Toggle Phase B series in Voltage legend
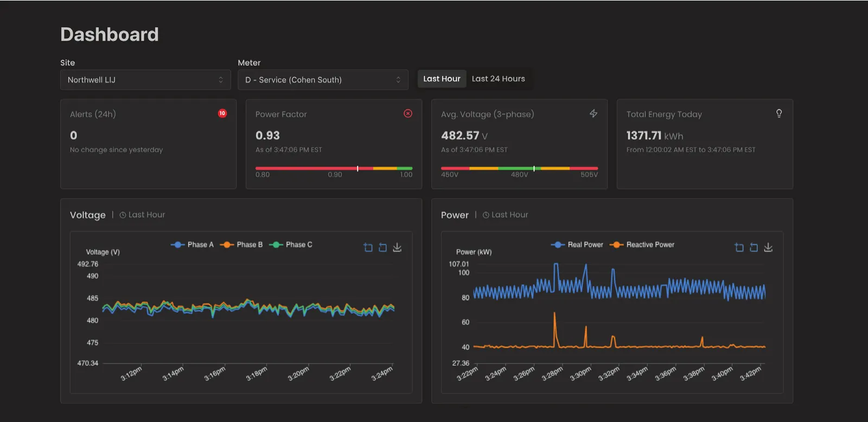Viewport: 868px width, 422px height. [x=241, y=245]
